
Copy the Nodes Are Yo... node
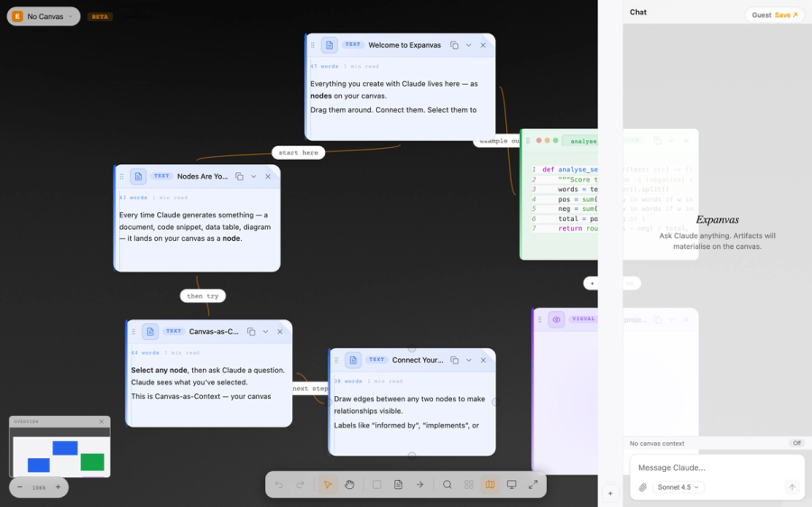pyautogui.click(x=239, y=177)
